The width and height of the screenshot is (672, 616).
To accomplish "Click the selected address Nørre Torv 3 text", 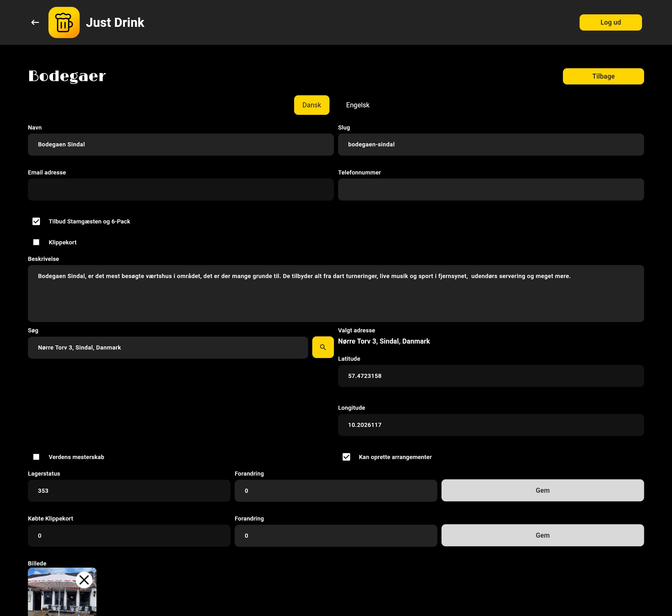I will click(383, 341).
